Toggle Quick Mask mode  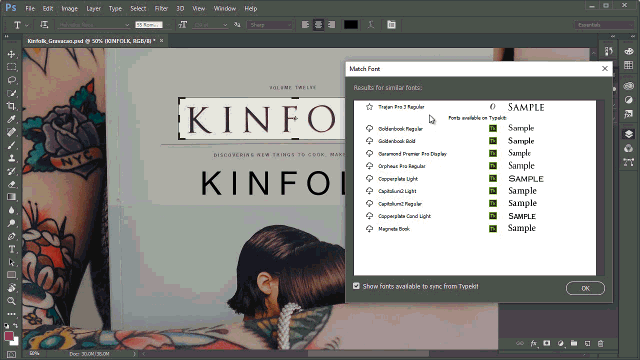click(x=11, y=354)
